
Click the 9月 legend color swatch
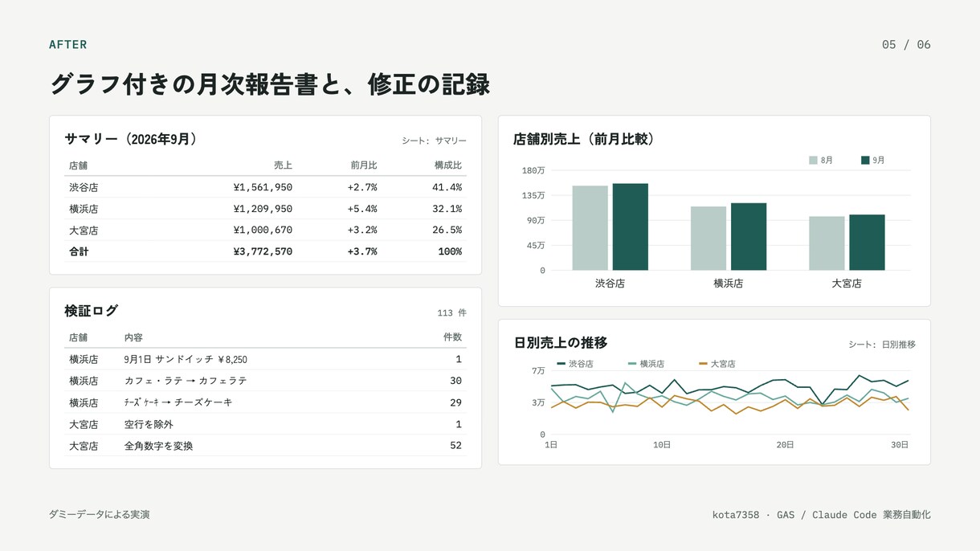pos(865,161)
